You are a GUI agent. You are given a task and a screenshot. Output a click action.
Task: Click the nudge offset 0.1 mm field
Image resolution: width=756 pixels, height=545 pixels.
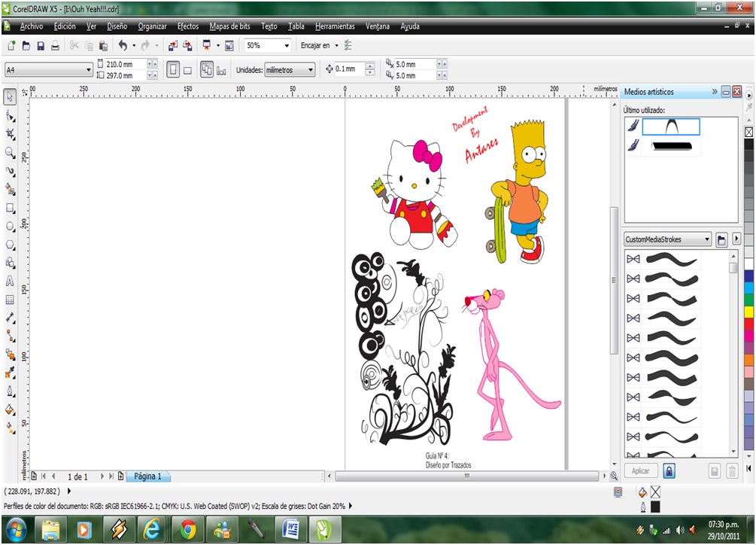point(349,69)
